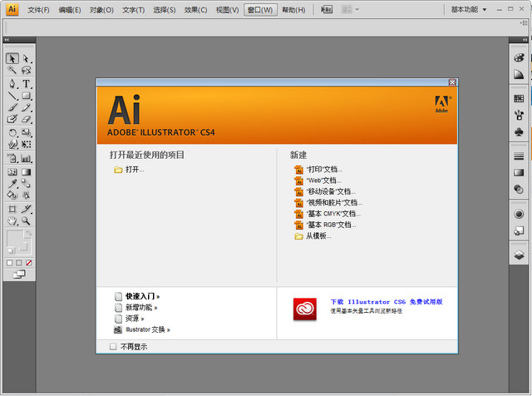Open the 窗口(W) menu
Viewport: 532px width, 396px height.
(260, 10)
